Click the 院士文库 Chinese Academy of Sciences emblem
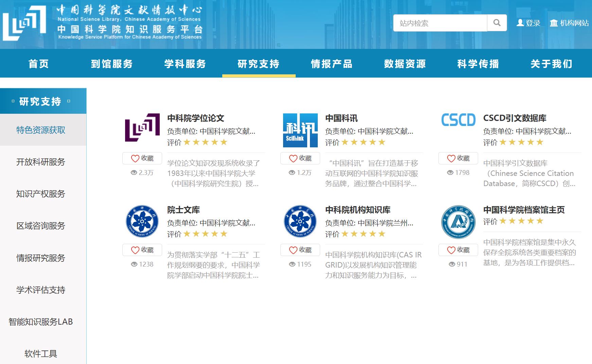This screenshot has height=364, width=592. pos(142,221)
